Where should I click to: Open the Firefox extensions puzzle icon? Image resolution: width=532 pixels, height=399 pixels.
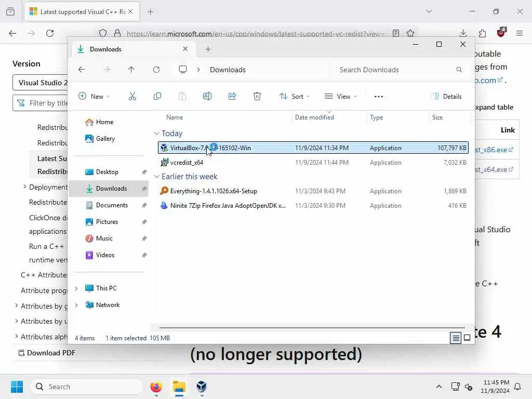click(x=482, y=33)
